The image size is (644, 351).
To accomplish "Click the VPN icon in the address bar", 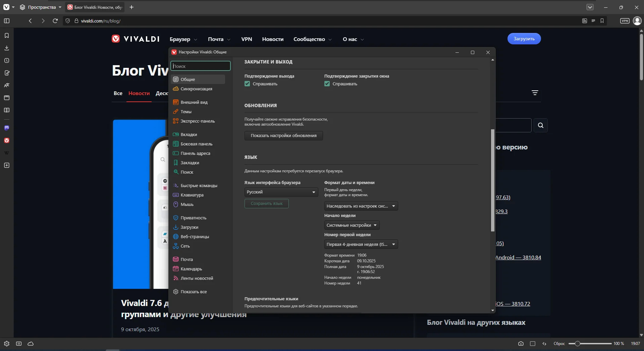I will [x=625, y=21].
